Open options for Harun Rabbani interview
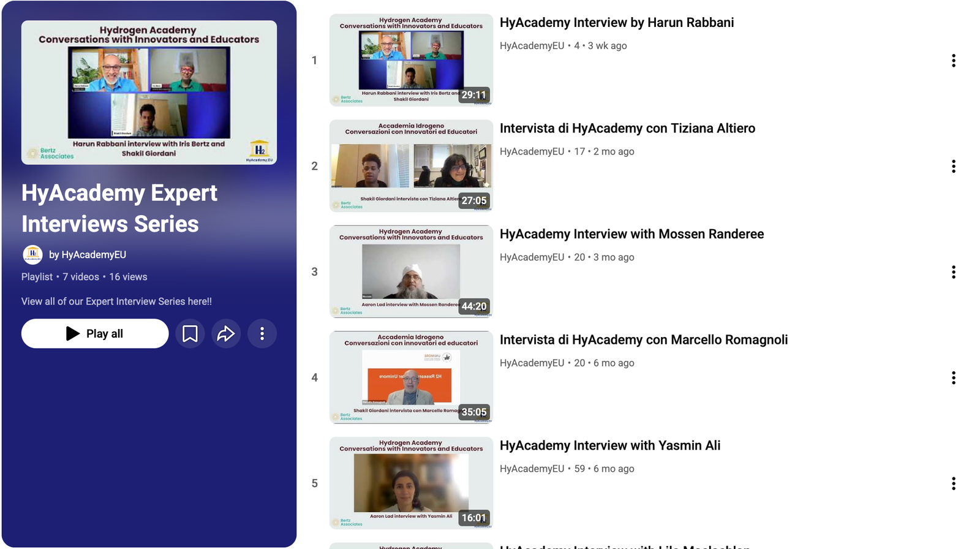980x549 pixels. [954, 60]
